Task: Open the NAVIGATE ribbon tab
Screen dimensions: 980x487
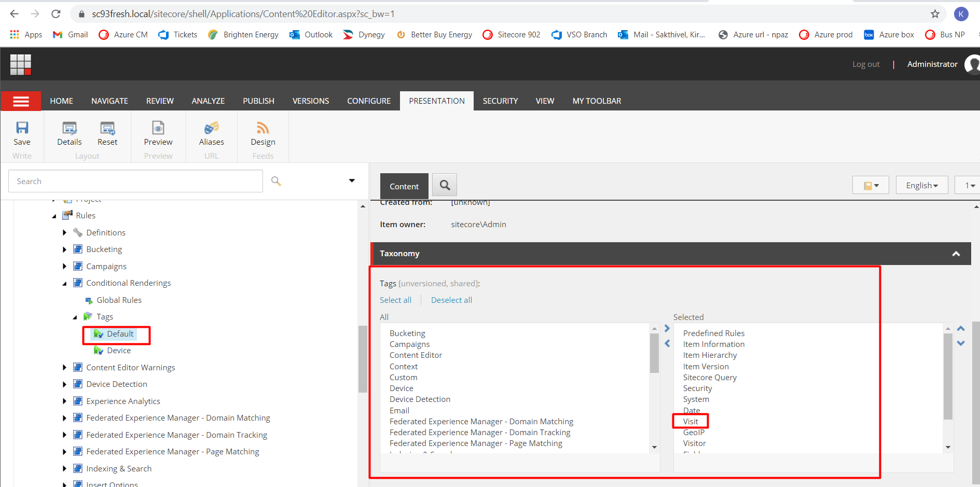Action: pos(109,101)
